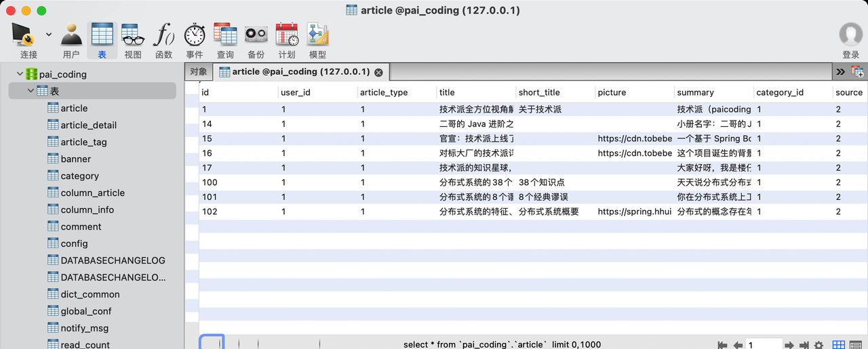Image resolution: width=868 pixels, height=349 pixels.
Task: Switch to grid view
Action: pyautogui.click(x=838, y=345)
